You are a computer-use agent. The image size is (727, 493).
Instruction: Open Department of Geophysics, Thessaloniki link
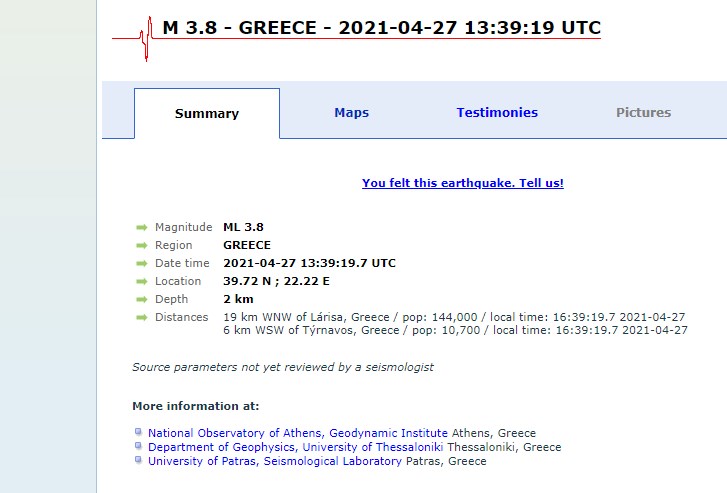[x=296, y=448]
